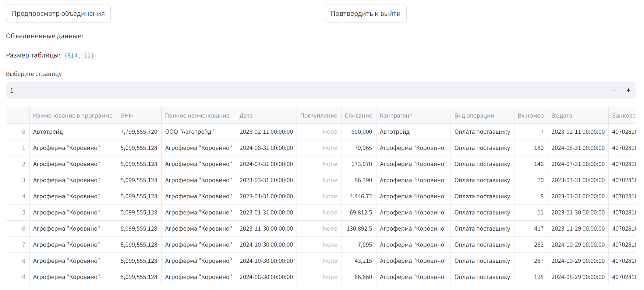This screenshot has height=290, width=644.
Task: Click the minus icon to decrement page
Action: pos(613,90)
